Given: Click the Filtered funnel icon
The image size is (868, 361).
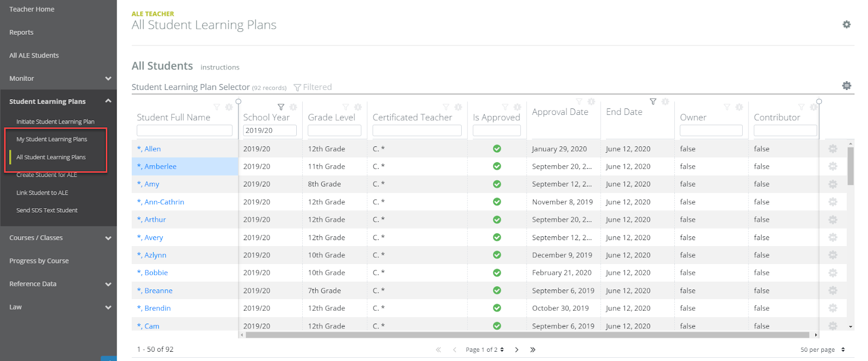Looking at the screenshot, I should point(297,87).
